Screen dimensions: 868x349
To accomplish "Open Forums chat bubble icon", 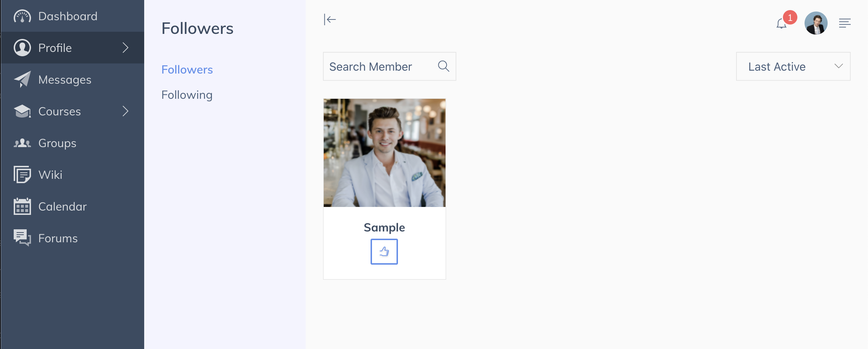I will click(x=22, y=238).
